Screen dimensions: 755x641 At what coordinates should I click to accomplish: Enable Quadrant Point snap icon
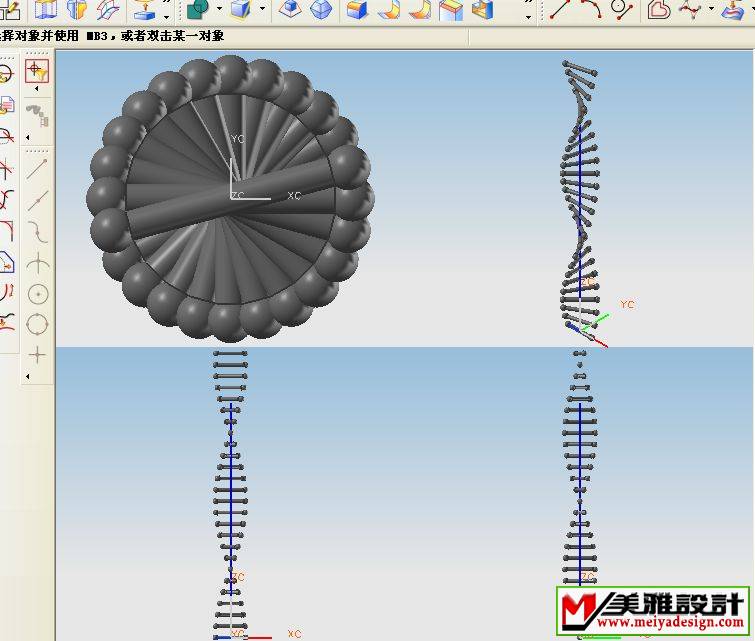[x=37, y=324]
